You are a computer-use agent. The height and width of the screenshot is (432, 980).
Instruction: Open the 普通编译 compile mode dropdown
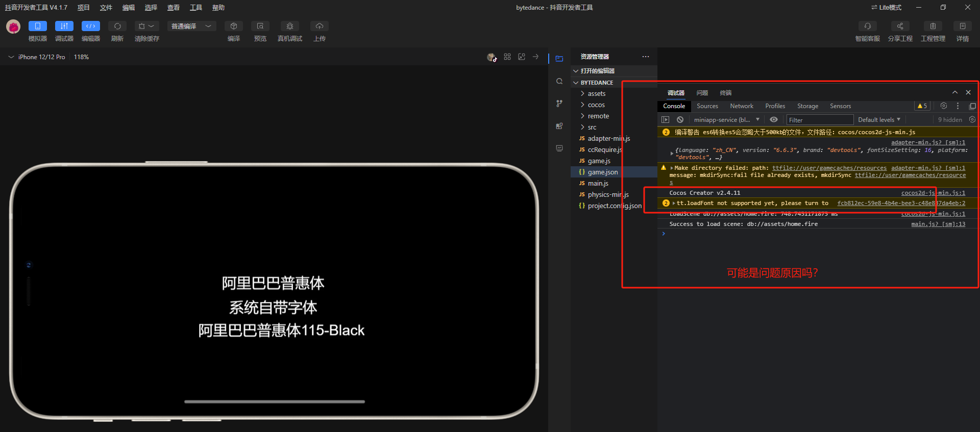pos(192,26)
